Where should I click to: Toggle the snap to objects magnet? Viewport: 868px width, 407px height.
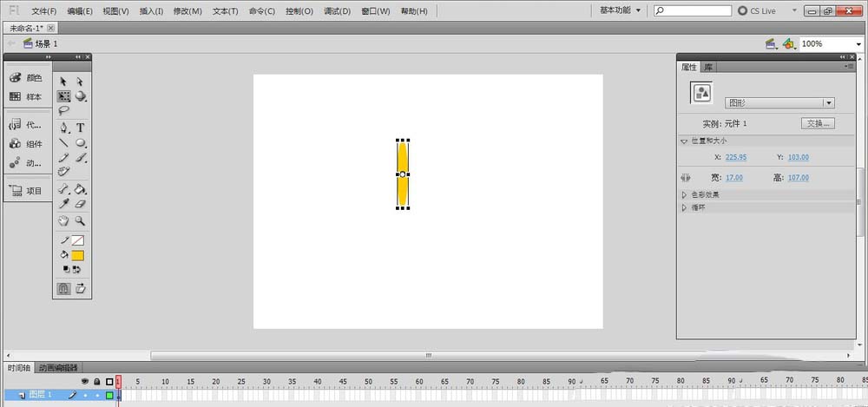[x=63, y=288]
